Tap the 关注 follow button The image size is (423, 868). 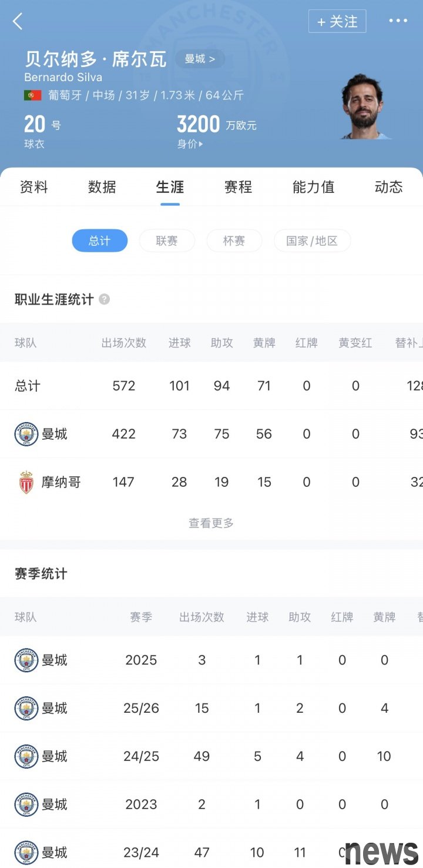[x=337, y=22]
